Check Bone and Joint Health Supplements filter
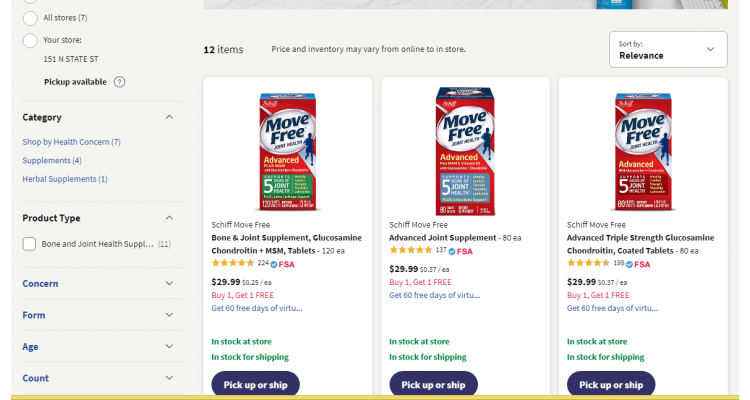This screenshot has width=750, height=400. [x=29, y=244]
